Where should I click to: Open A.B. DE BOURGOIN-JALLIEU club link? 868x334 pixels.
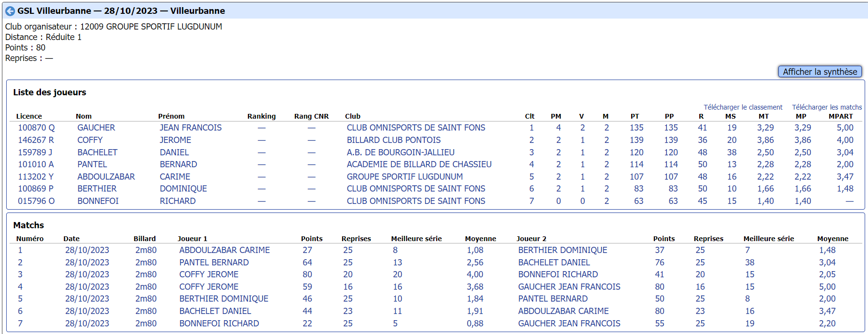[401, 152]
